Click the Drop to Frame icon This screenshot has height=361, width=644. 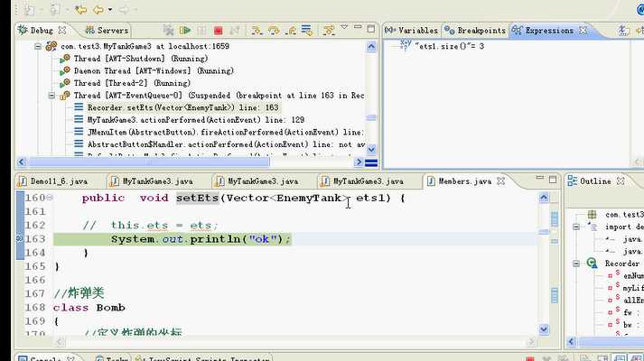(306, 30)
